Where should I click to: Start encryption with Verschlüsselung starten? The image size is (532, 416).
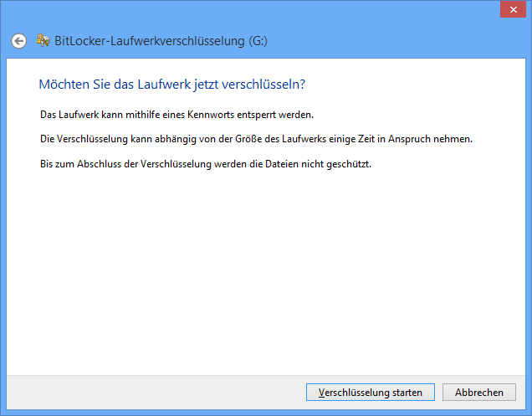click(371, 393)
